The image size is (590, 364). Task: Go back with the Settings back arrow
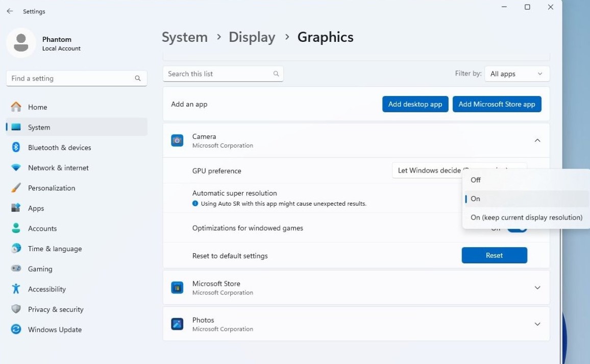10,11
